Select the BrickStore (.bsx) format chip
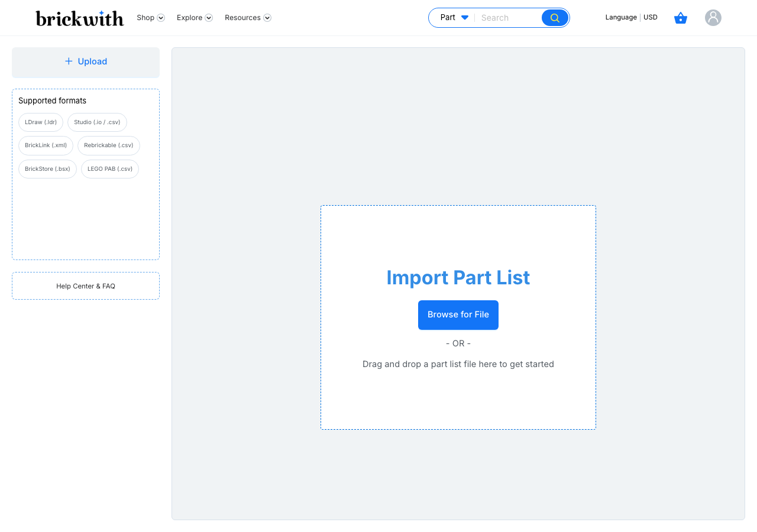This screenshot has height=532, width=757. [x=47, y=169]
